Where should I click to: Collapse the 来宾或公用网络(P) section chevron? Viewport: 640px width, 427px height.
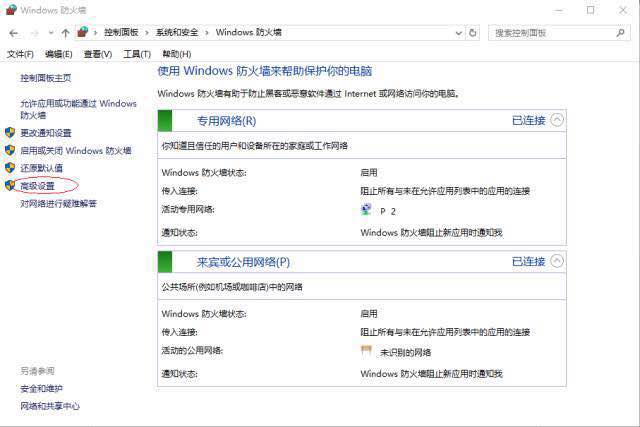557,261
